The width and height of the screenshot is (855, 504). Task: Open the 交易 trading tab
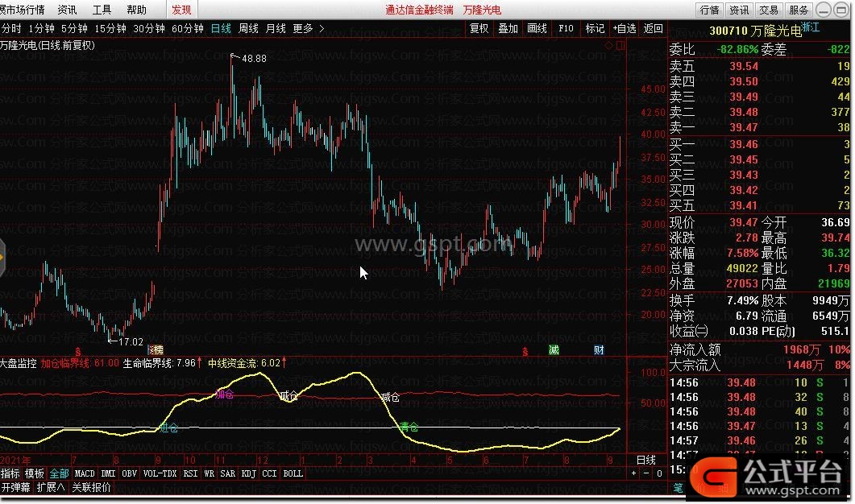[769, 10]
